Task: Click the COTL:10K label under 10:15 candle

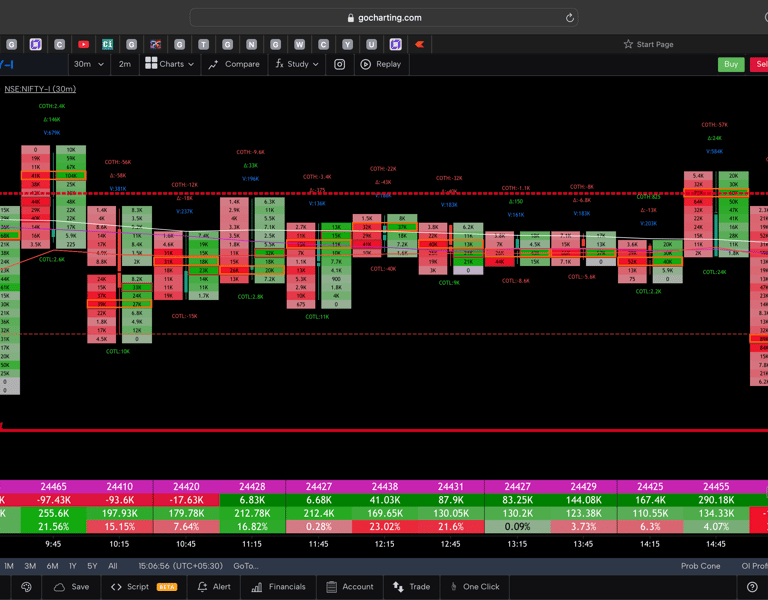Action: coord(118,351)
